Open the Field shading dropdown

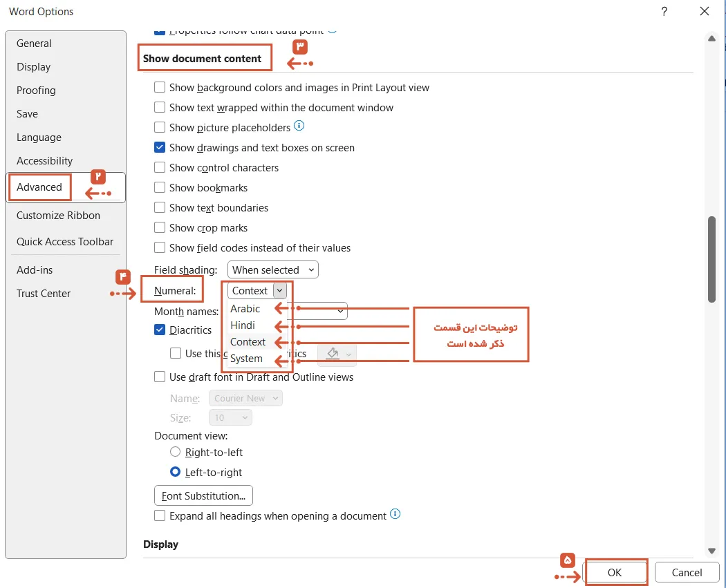pyautogui.click(x=272, y=269)
